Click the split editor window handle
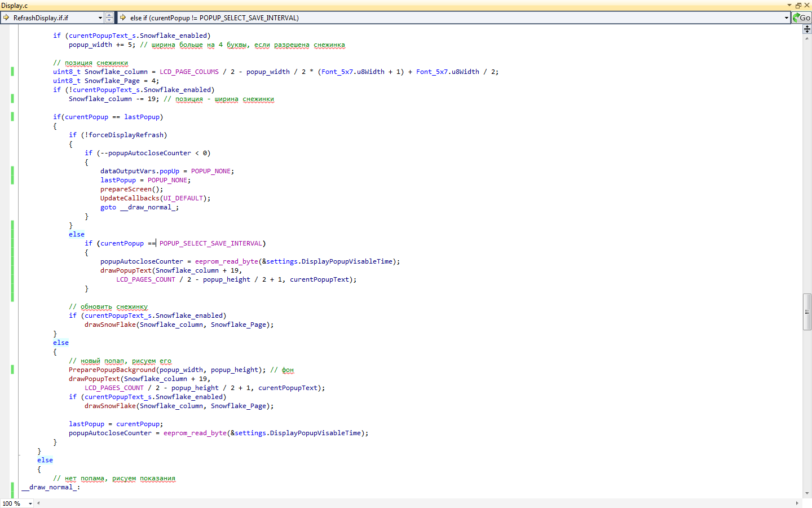This screenshot has height=508, width=812. [807, 29]
